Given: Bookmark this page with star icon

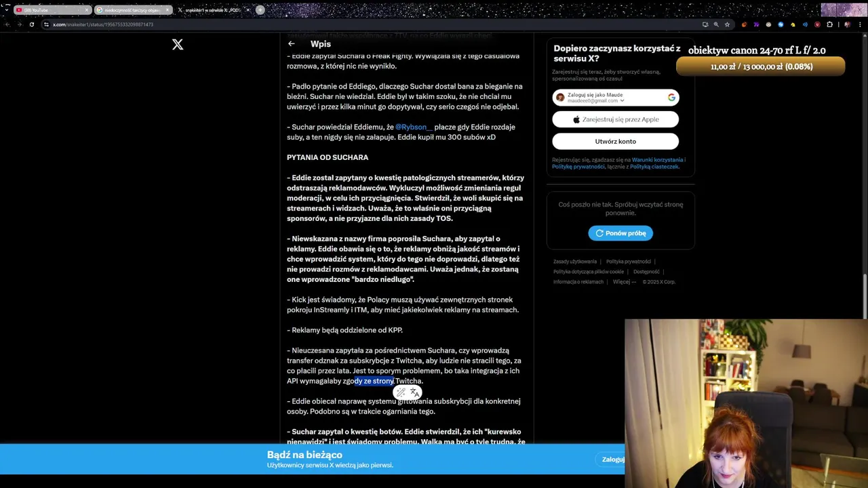Looking at the screenshot, I should (727, 24).
